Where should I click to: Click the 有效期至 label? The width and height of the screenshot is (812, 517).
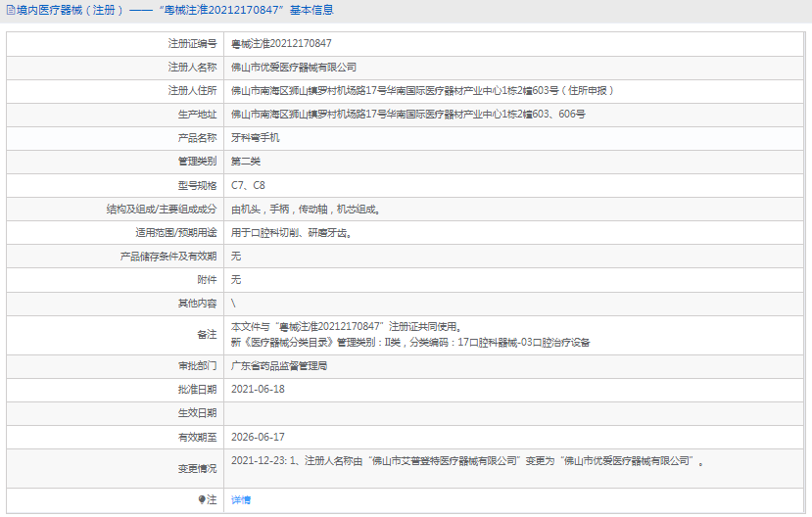197,438
